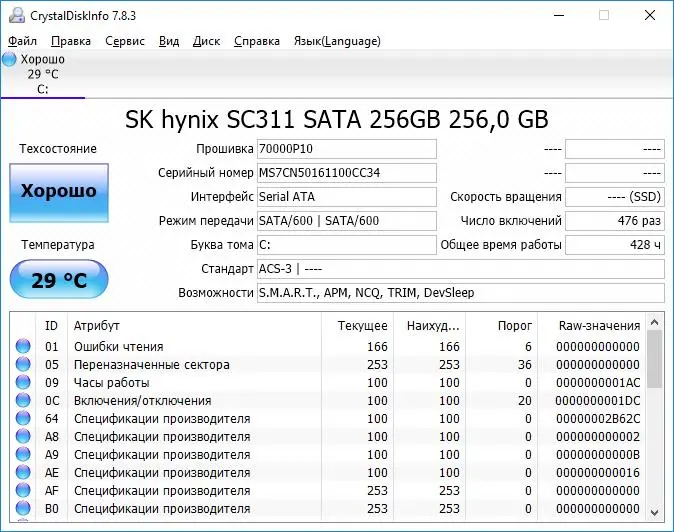This screenshot has height=532, width=674.
Task: Open the Диск menu
Action: (206, 41)
